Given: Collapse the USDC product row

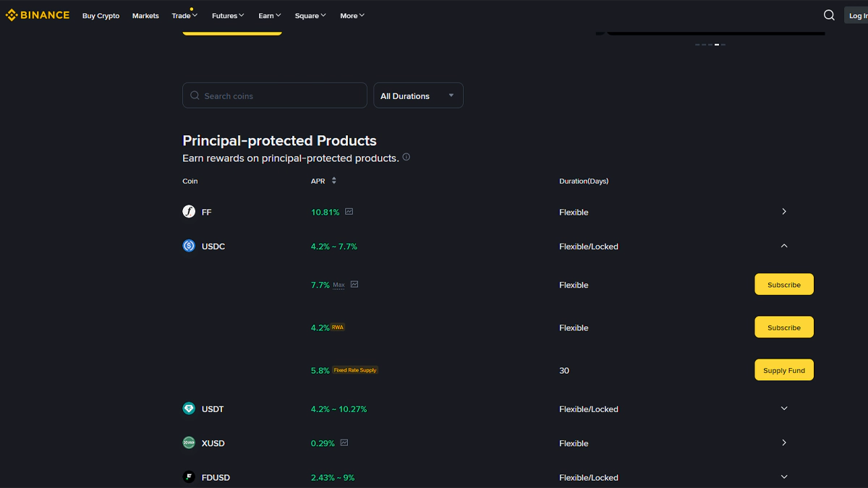Looking at the screenshot, I should (x=784, y=246).
